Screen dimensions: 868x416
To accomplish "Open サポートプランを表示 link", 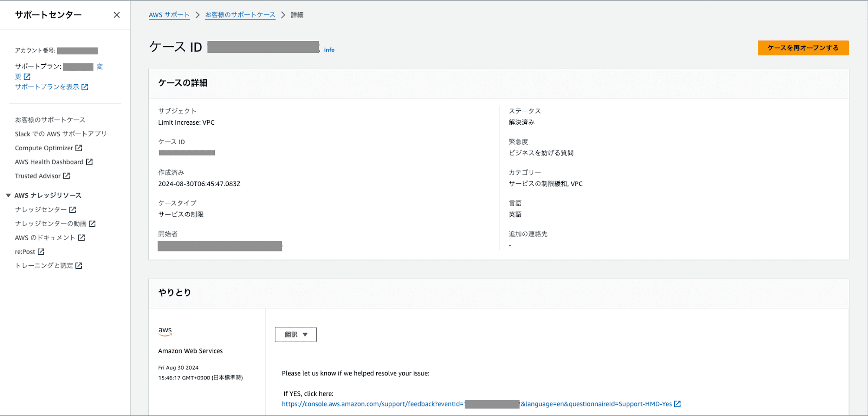I will coord(47,87).
